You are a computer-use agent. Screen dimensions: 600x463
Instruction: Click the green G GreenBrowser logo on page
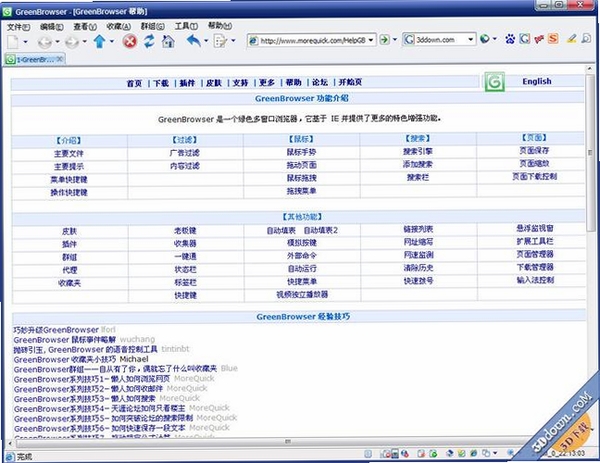point(494,82)
